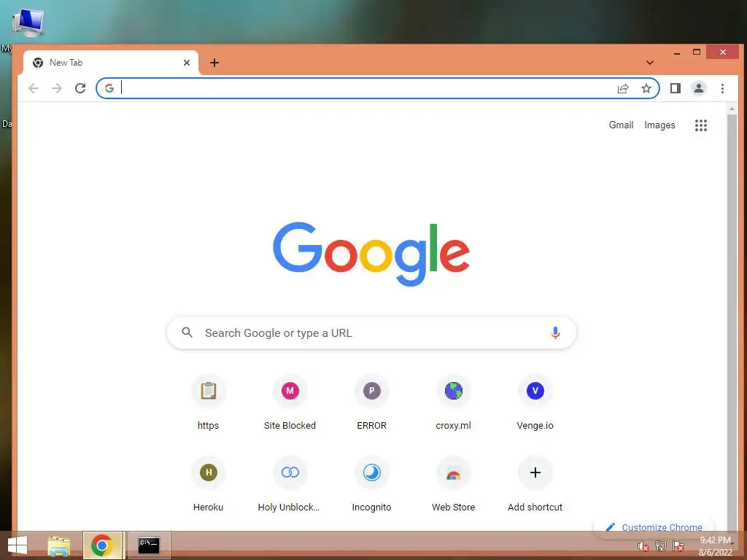Select the New Tab tab
Image resolution: width=747 pixels, height=560 pixels.
(111, 63)
